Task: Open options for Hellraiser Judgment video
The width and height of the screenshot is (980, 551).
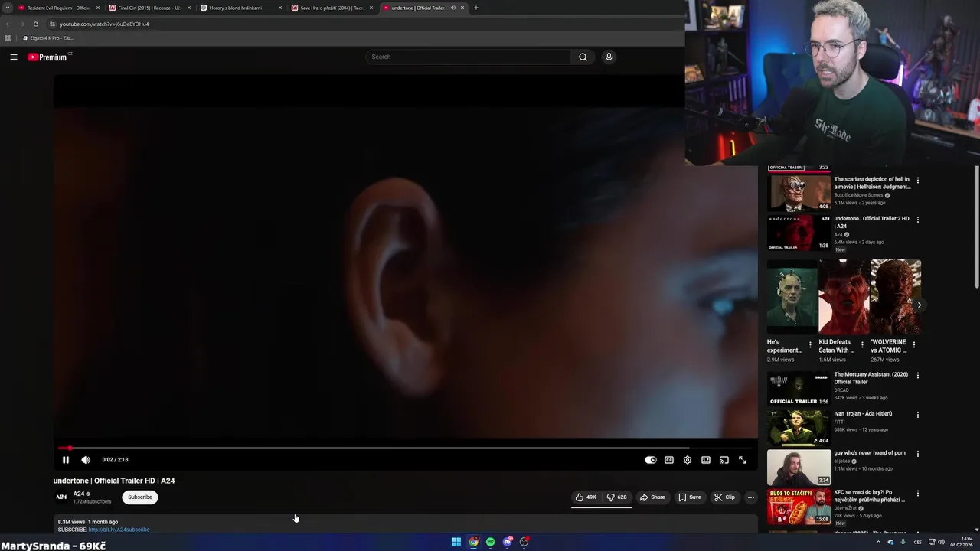Action: coord(917,181)
